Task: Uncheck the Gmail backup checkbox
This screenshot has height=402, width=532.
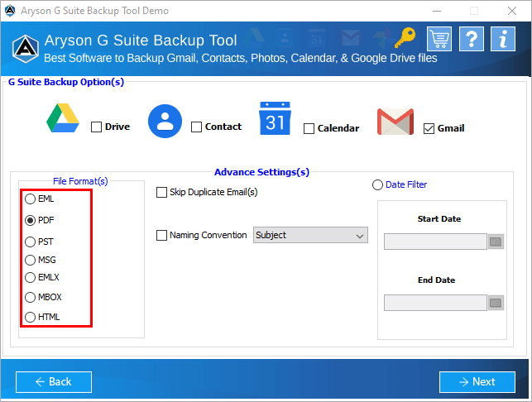Action: (x=429, y=128)
